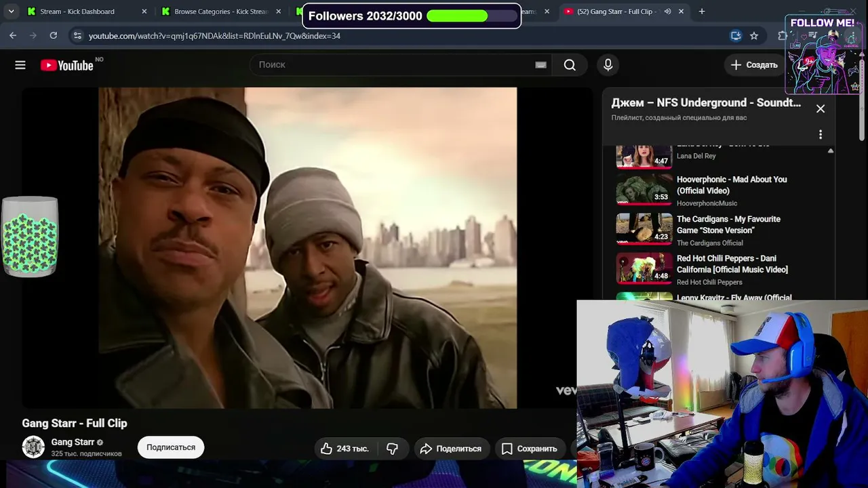Screen dimensions: 868x488
Task: Click Red Hot Chili Peppers - Dani California title
Action: point(732,264)
